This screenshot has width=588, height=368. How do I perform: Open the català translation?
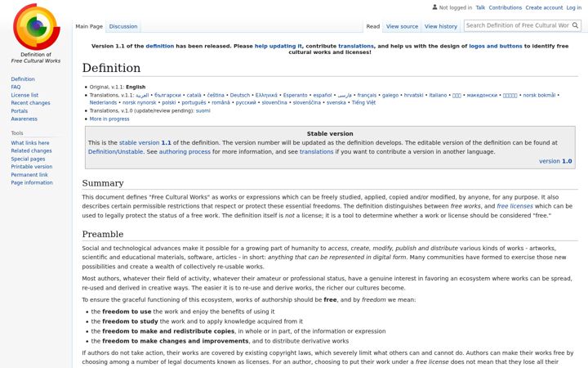pyautogui.click(x=194, y=95)
